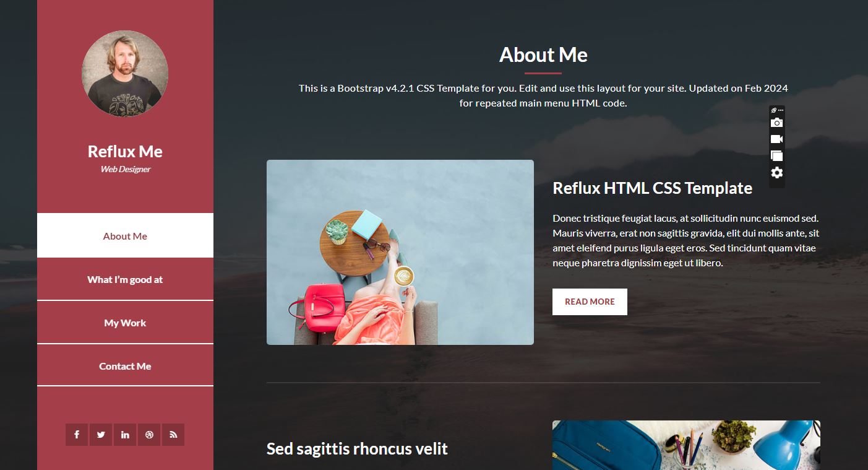Open the RSS feed icon

[173, 435]
